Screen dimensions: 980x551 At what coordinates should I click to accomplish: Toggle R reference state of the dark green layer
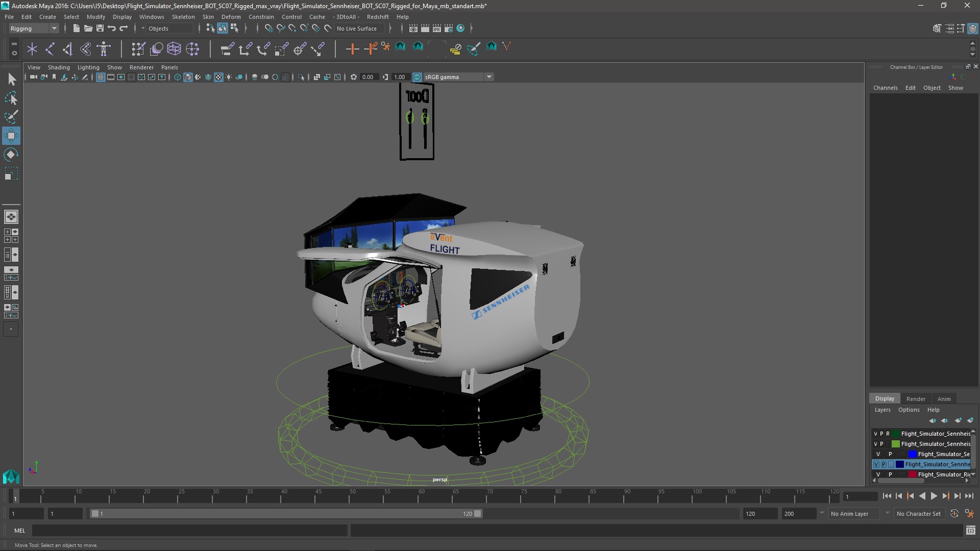[888, 434]
